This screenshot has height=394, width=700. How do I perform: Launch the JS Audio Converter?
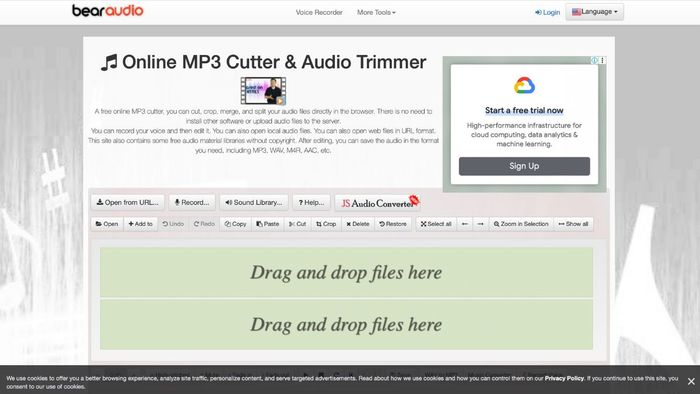(x=379, y=203)
